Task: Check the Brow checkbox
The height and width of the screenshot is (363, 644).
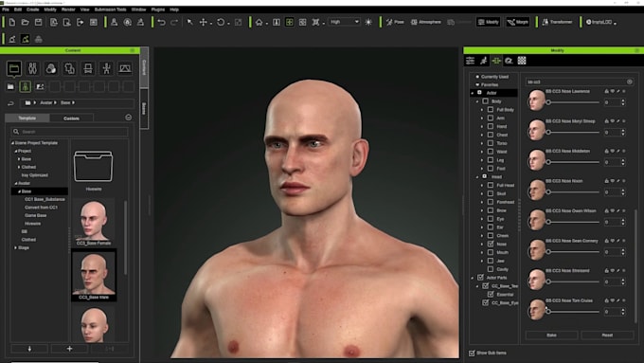Action: [491, 210]
